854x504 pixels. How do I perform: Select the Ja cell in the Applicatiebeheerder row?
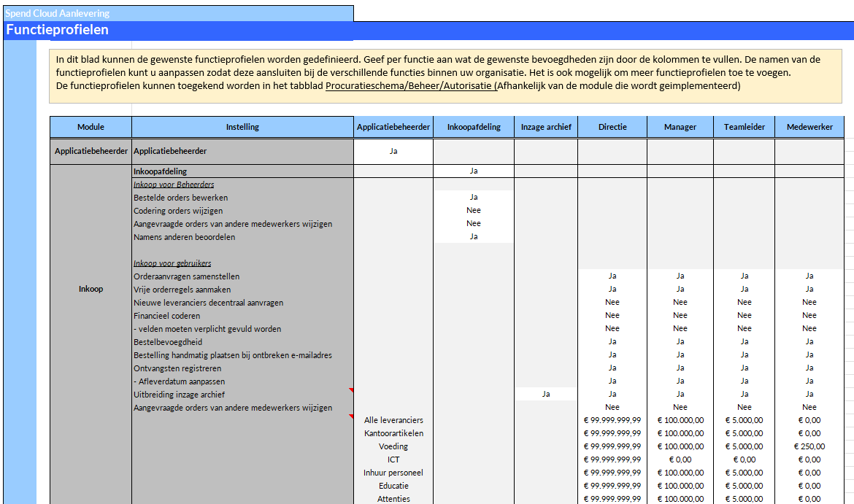coord(393,152)
